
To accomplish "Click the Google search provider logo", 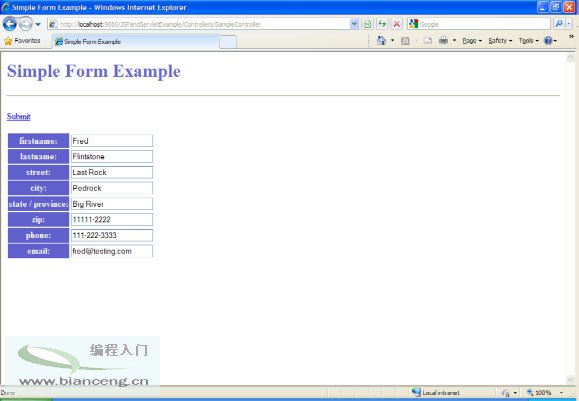I will click(x=414, y=24).
